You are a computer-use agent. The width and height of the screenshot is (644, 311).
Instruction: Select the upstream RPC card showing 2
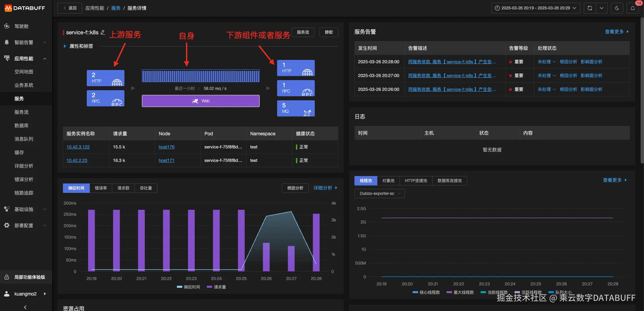[x=106, y=98]
